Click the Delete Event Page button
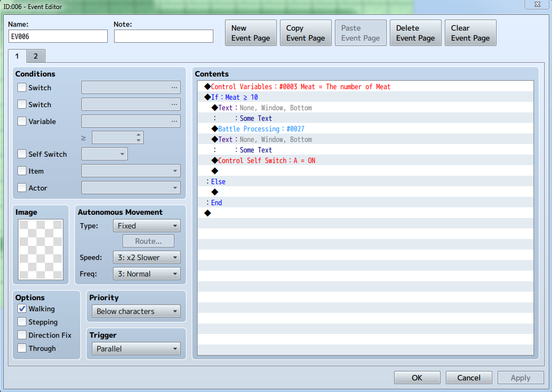 pyautogui.click(x=415, y=33)
